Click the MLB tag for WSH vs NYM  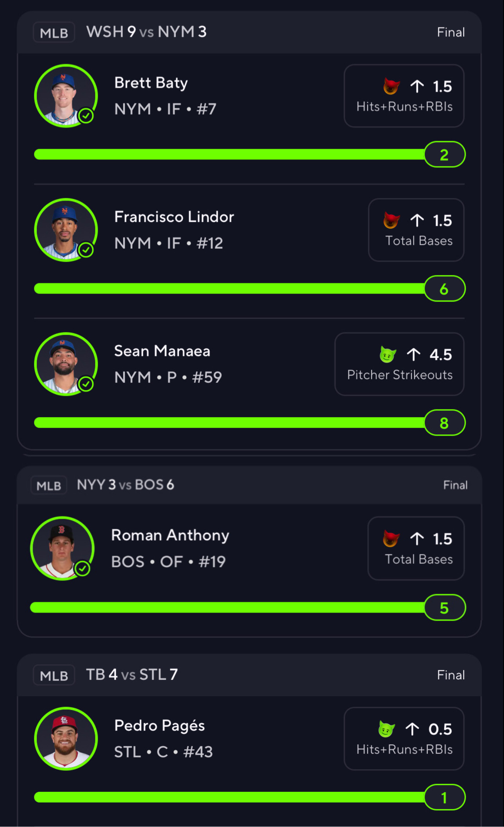click(54, 32)
